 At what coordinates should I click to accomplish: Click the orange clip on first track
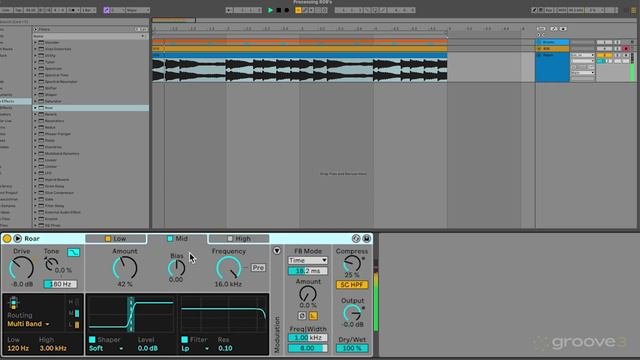pos(300,41)
